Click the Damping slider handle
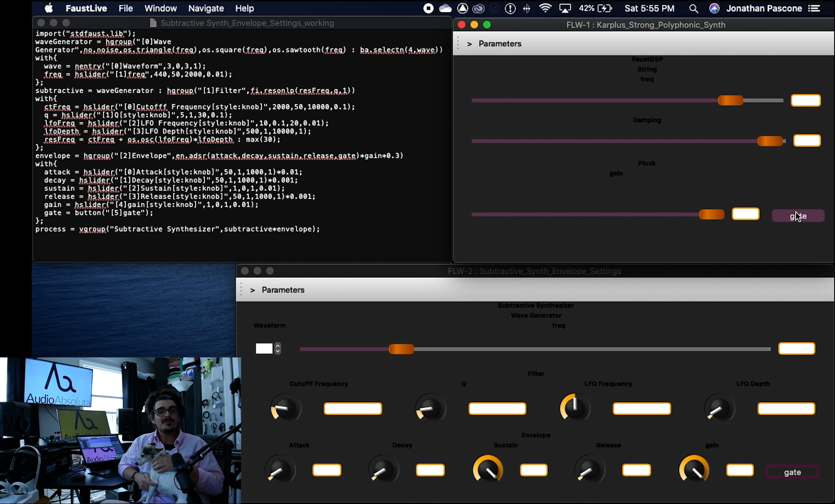 point(770,141)
